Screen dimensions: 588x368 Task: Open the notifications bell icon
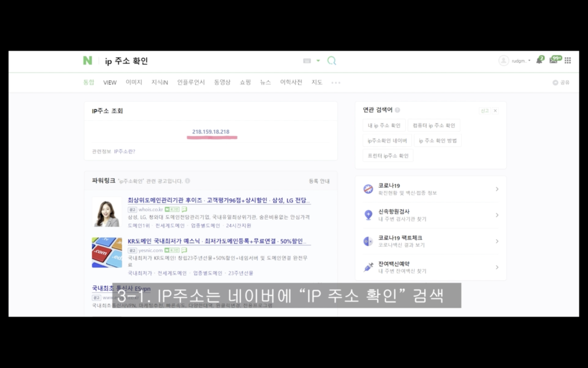[540, 60]
